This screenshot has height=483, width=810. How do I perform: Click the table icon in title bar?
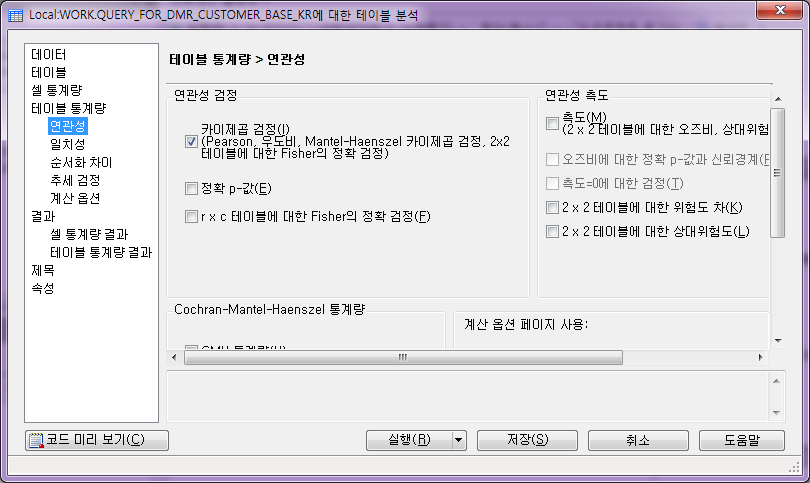pyautogui.click(x=15, y=15)
